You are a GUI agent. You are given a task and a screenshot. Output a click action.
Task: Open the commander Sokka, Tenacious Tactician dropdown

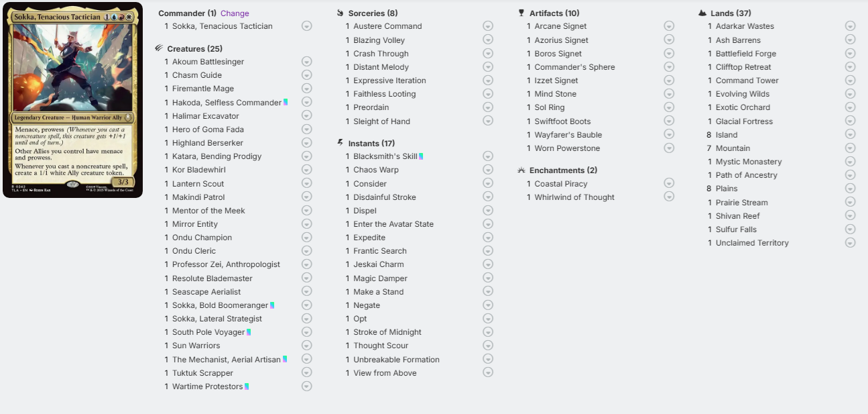click(306, 26)
